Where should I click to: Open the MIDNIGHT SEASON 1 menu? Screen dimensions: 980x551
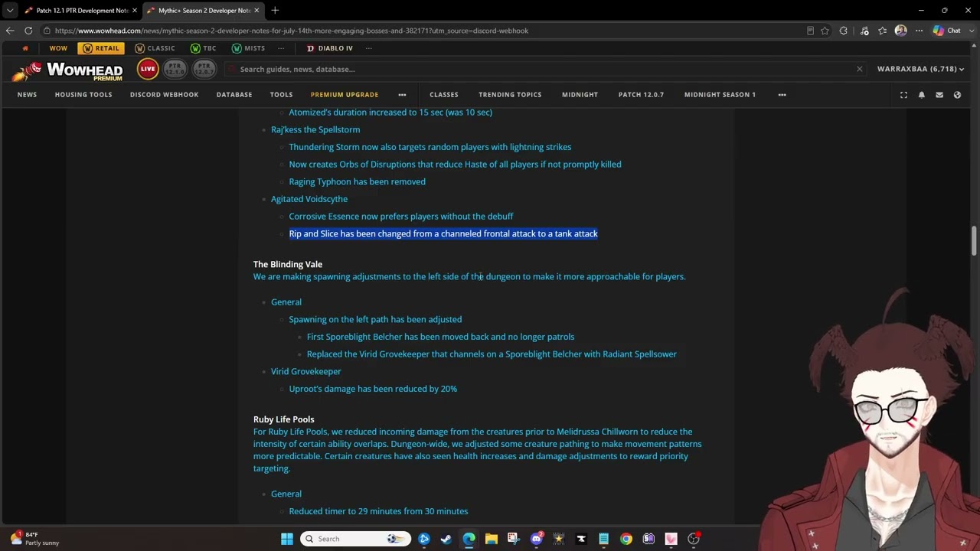click(x=720, y=95)
